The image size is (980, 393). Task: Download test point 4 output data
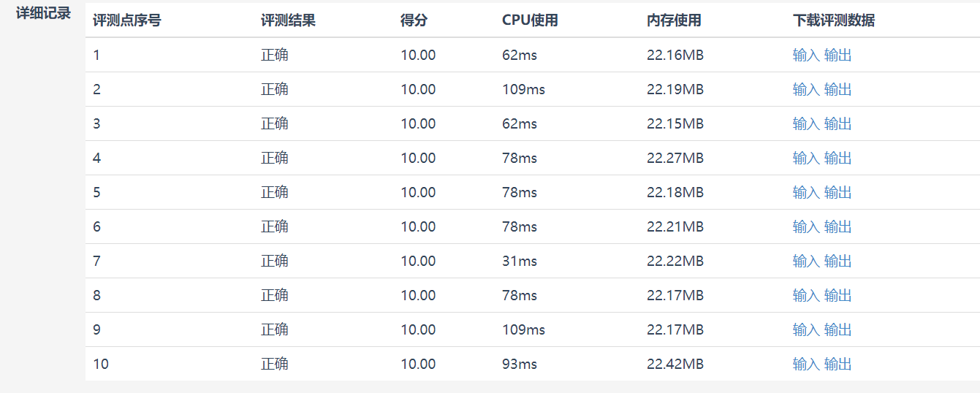838,159
